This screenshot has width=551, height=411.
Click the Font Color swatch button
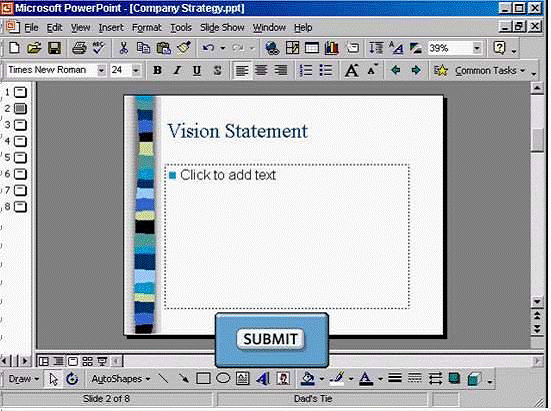point(366,379)
